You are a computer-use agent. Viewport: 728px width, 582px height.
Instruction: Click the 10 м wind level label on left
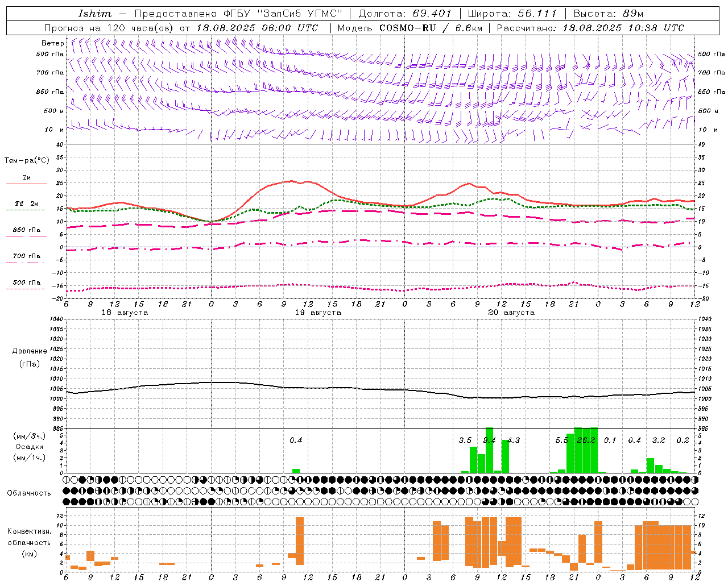[54, 130]
